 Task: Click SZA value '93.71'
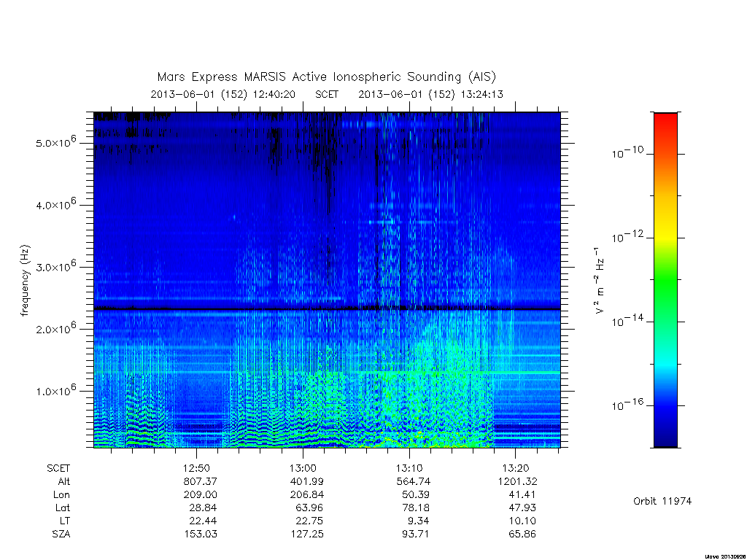pyautogui.click(x=416, y=534)
